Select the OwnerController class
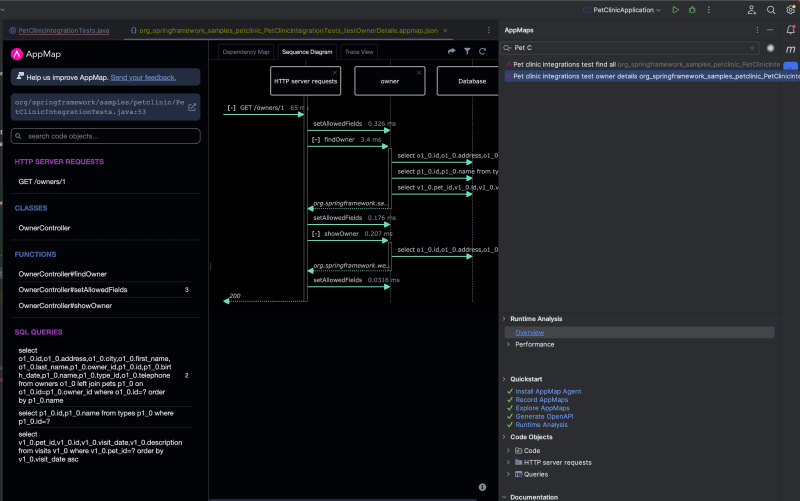800x501 pixels. pyautogui.click(x=44, y=228)
